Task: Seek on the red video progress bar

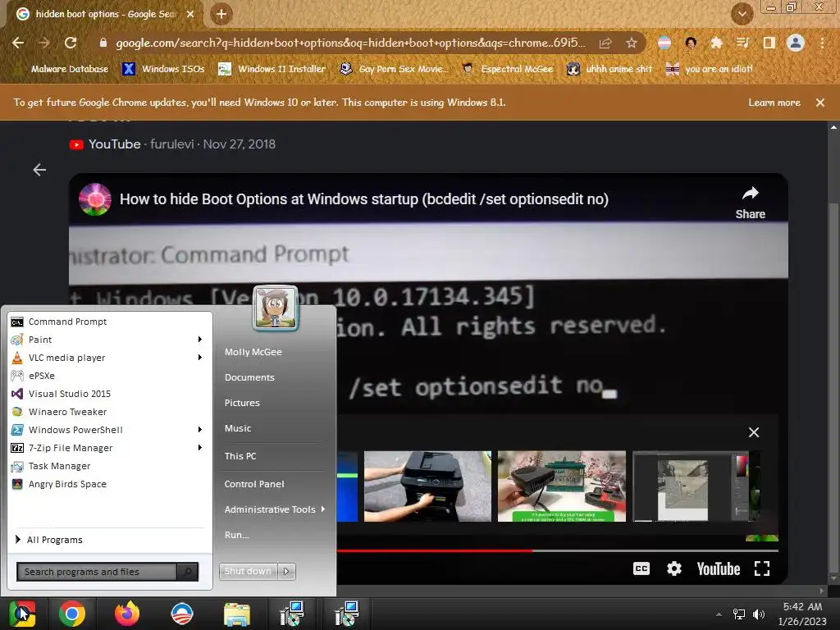Action: [435, 550]
